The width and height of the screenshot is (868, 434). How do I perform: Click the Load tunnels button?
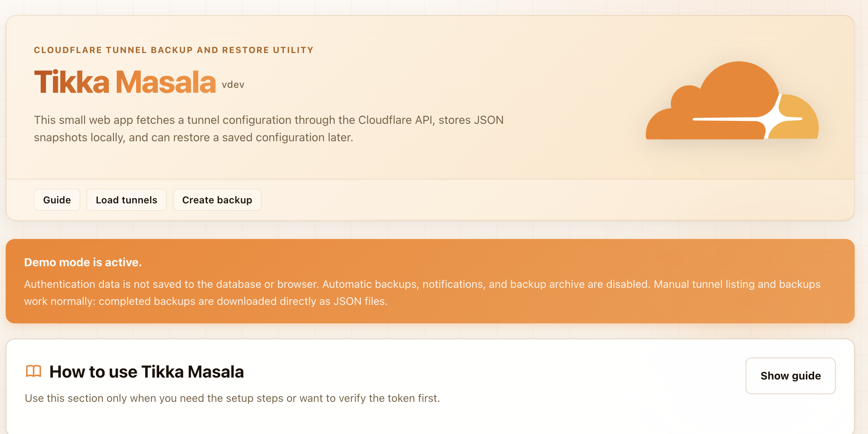(x=127, y=200)
